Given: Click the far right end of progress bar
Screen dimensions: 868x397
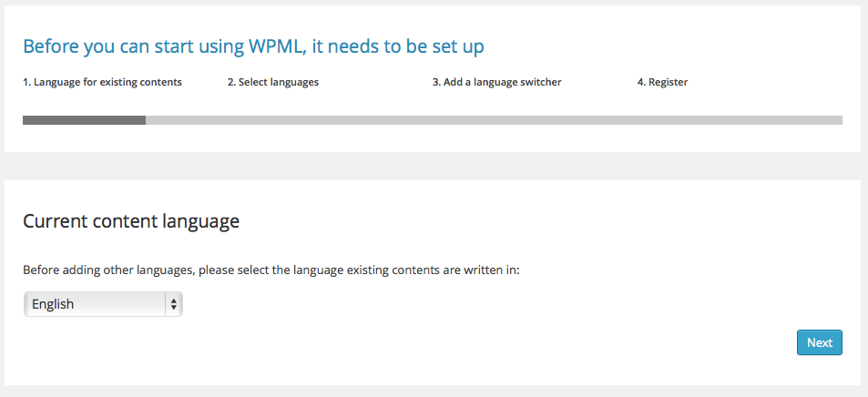Looking at the screenshot, I should coord(837,120).
